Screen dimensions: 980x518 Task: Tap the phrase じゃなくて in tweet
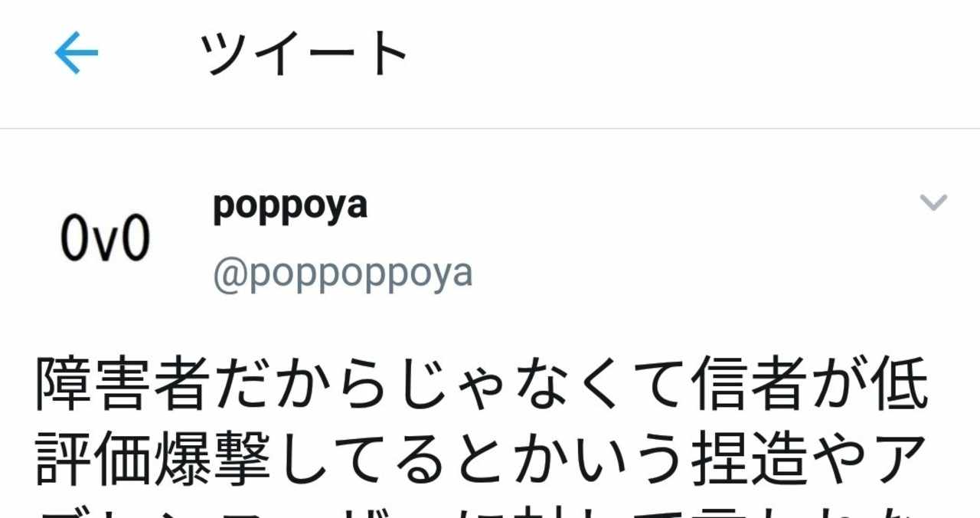543,383
